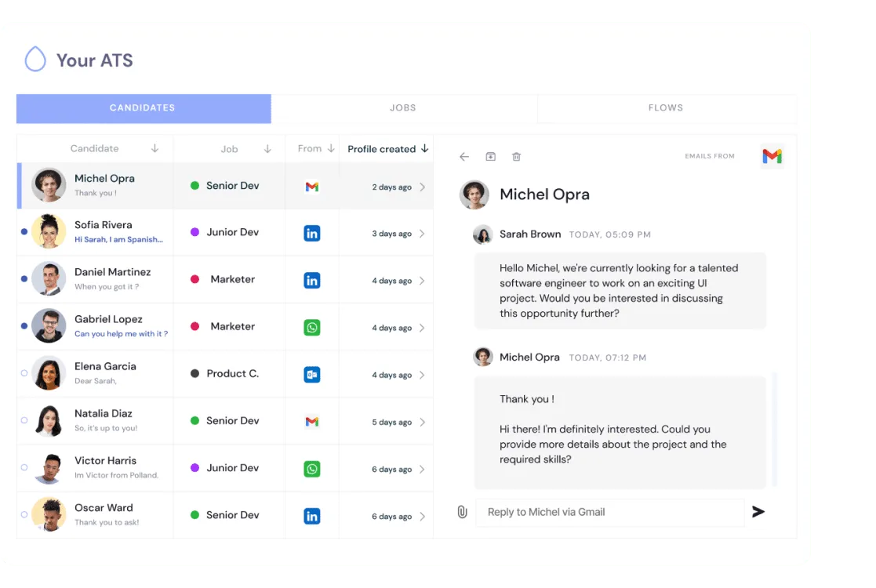Sort by the Profile created column arrow
Screen dimensions: 876x588
(424, 148)
